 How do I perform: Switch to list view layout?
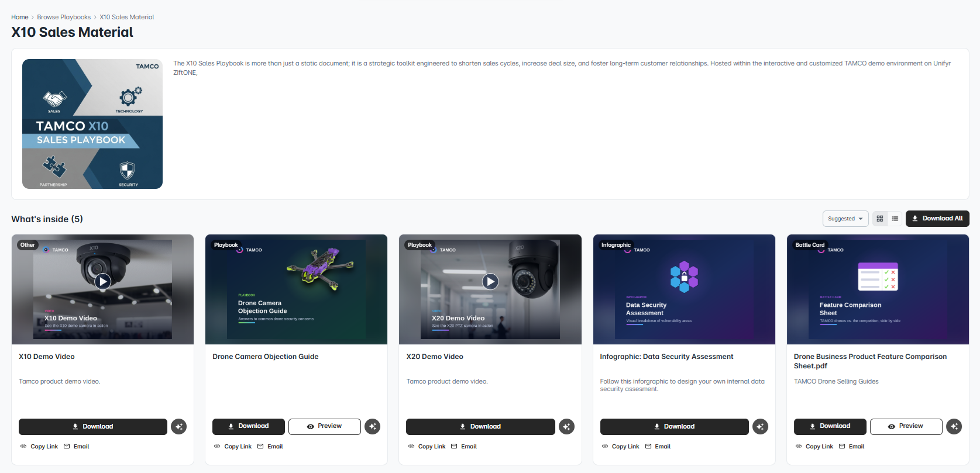[895, 219]
